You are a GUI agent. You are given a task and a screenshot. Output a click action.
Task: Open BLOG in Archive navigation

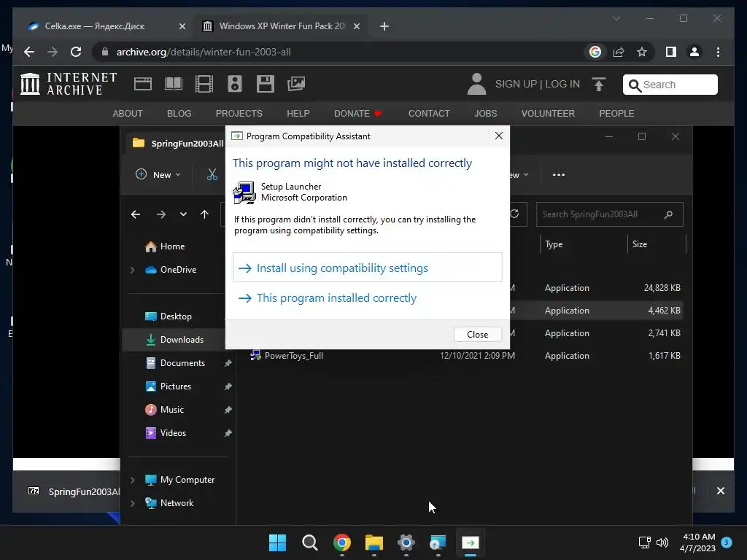pos(179,113)
